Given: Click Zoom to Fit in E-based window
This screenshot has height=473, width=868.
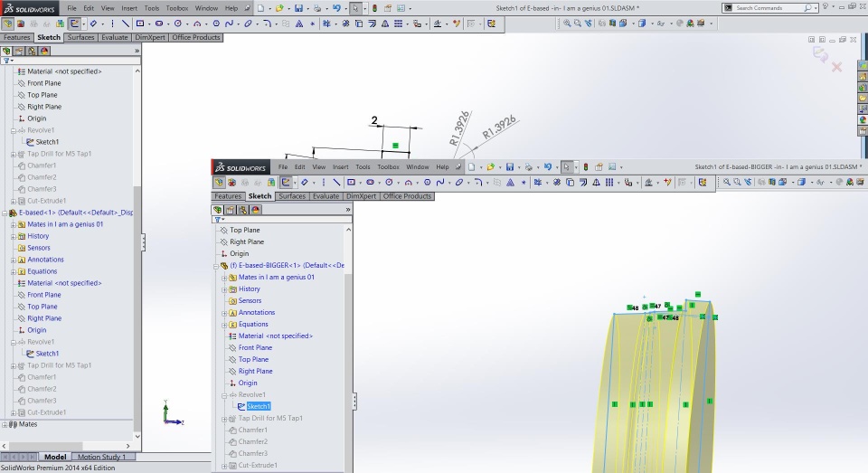Looking at the screenshot, I should (567, 24).
